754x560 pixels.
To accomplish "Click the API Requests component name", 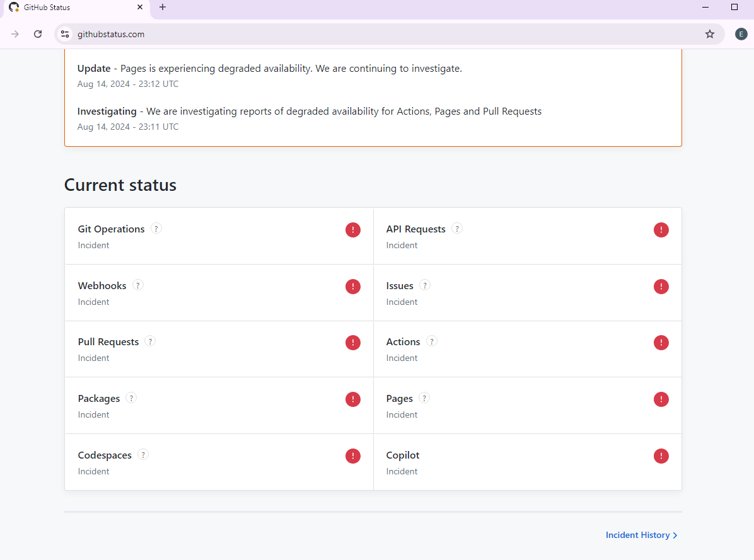I will [x=416, y=229].
